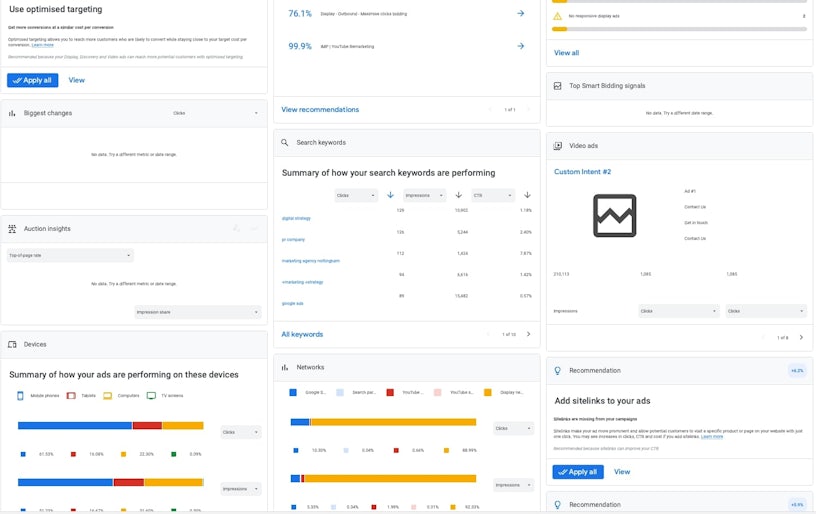Open the Custom Intent #2 video ad

point(582,172)
